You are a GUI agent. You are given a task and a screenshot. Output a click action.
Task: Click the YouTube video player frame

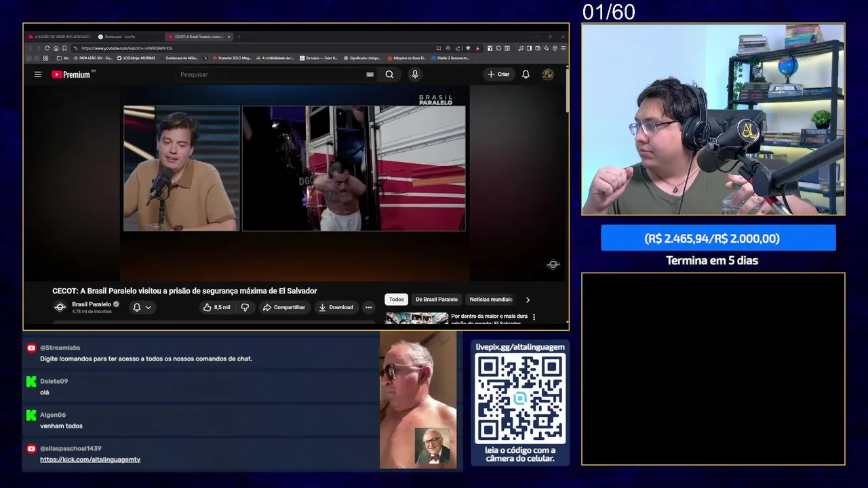294,183
